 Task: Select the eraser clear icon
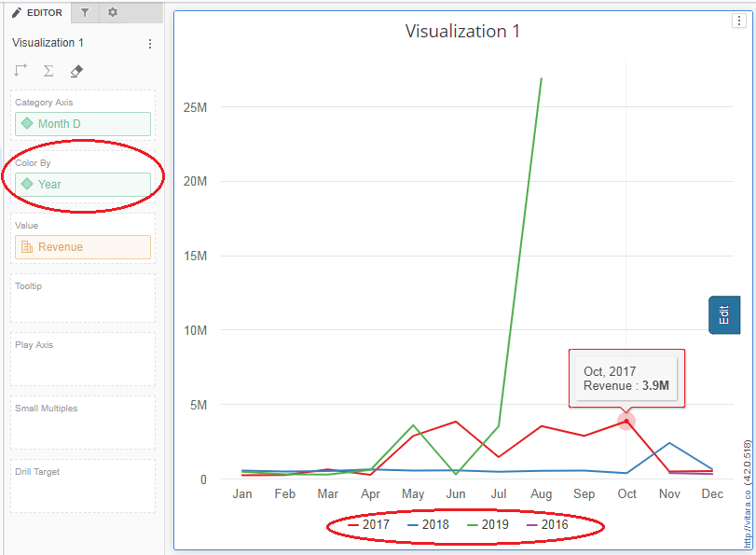[x=76, y=70]
